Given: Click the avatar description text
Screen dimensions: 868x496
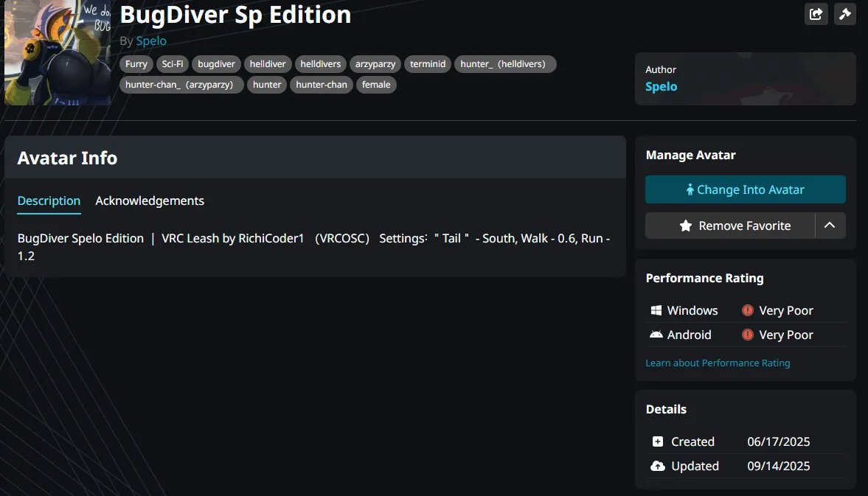Looking at the screenshot, I should [313, 247].
